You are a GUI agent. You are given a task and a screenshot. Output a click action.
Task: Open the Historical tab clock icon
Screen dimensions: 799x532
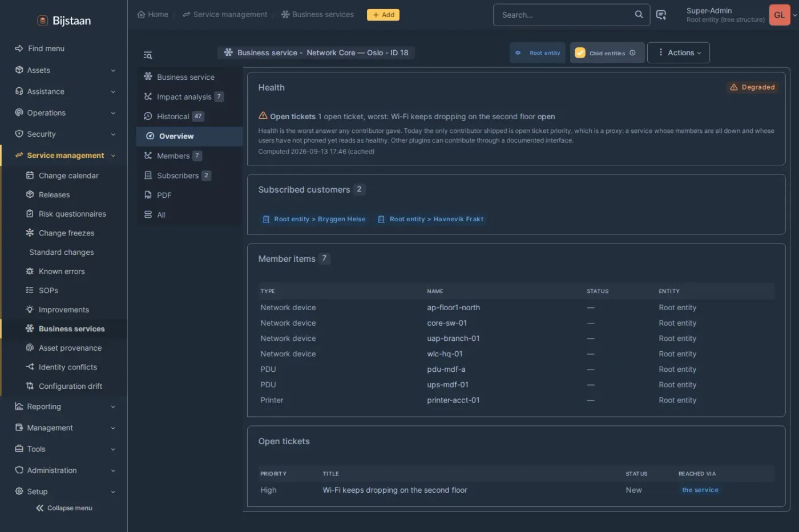click(x=148, y=116)
